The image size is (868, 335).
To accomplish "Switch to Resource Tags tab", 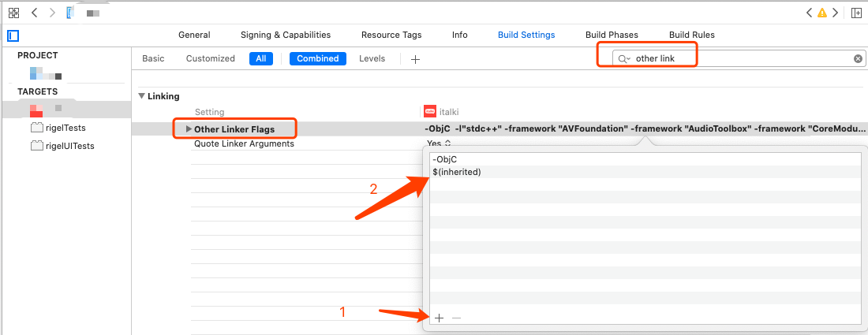I will pos(391,35).
